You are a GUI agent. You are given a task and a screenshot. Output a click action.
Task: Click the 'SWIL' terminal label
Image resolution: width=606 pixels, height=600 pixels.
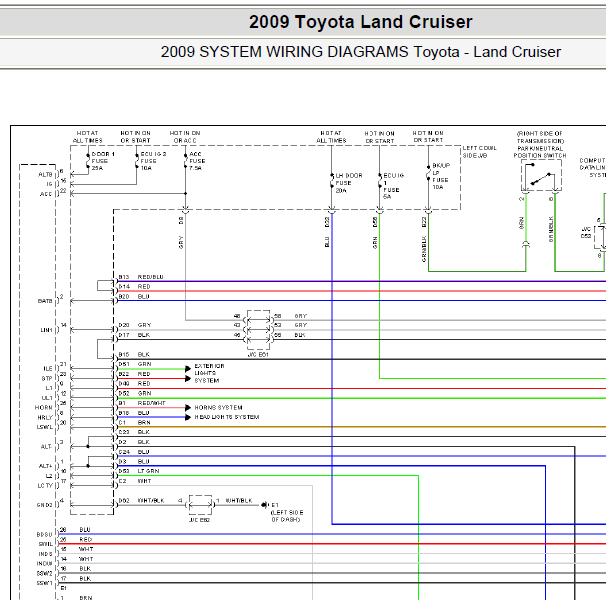(x=45, y=544)
